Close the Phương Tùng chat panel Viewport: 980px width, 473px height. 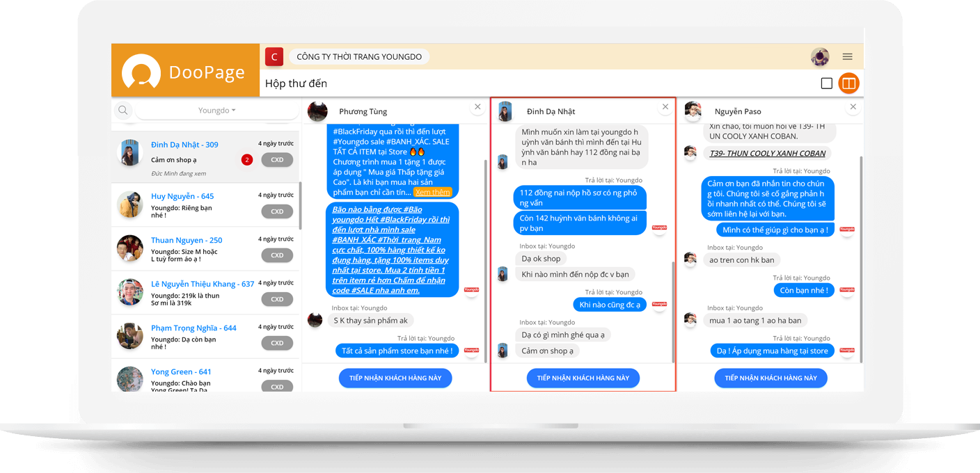pos(477,107)
